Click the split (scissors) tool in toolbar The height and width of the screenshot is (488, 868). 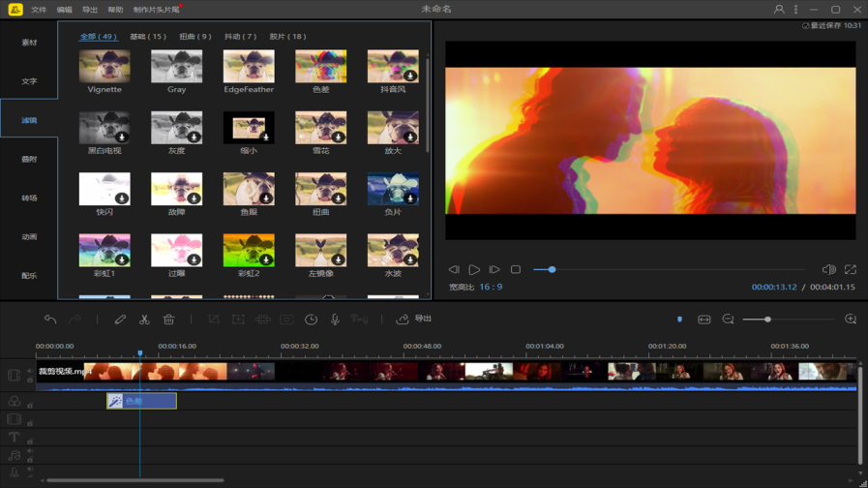tap(144, 320)
